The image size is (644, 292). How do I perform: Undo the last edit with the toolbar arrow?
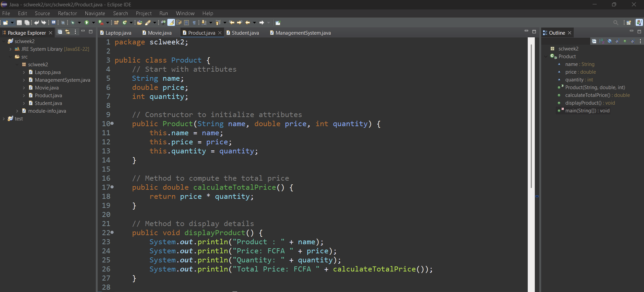tap(36, 23)
